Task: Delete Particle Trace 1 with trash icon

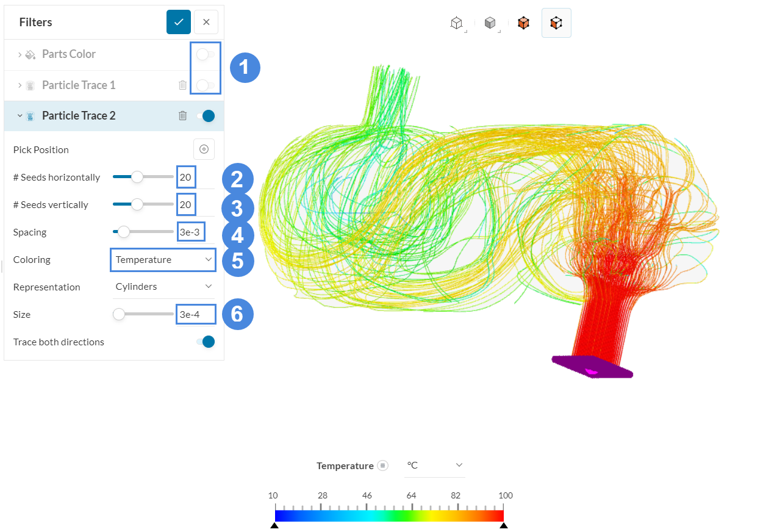Action: (x=182, y=85)
